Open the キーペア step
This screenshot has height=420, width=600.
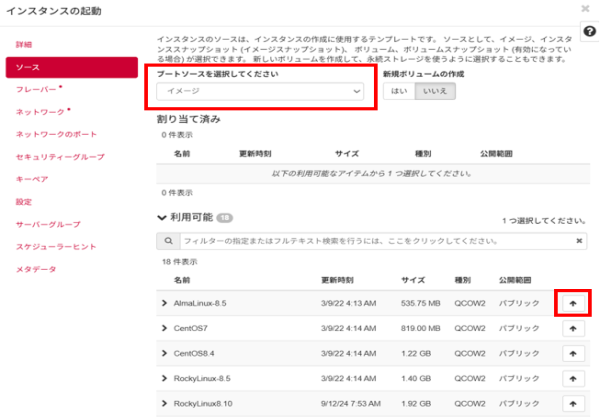pyautogui.click(x=33, y=180)
